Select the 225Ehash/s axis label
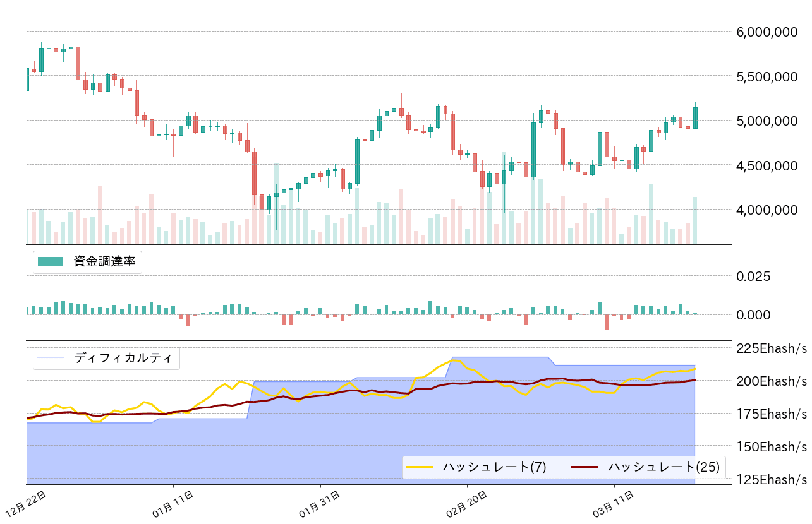812x524 pixels. click(x=772, y=348)
